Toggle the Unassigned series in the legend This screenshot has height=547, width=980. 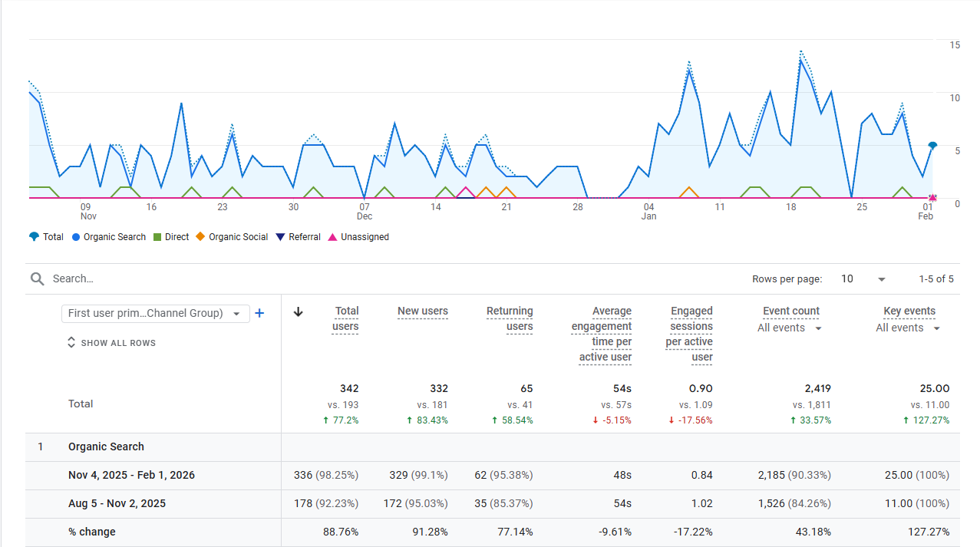pos(358,236)
